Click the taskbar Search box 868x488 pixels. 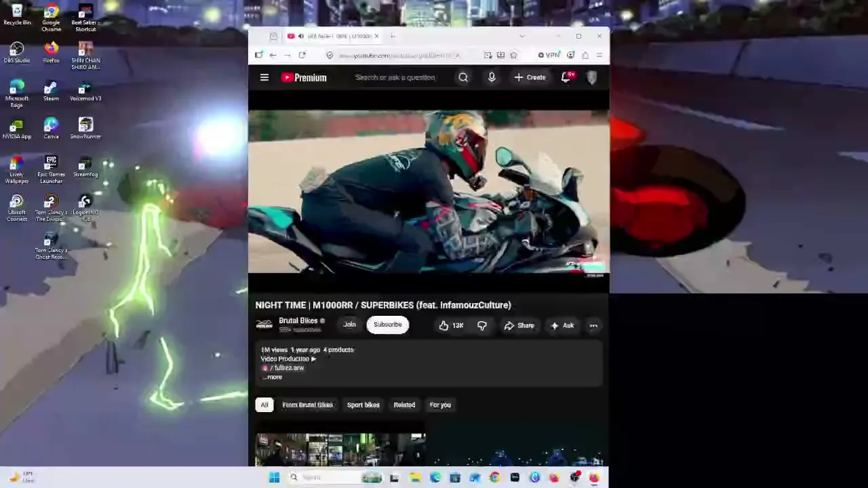pyautogui.click(x=336, y=478)
